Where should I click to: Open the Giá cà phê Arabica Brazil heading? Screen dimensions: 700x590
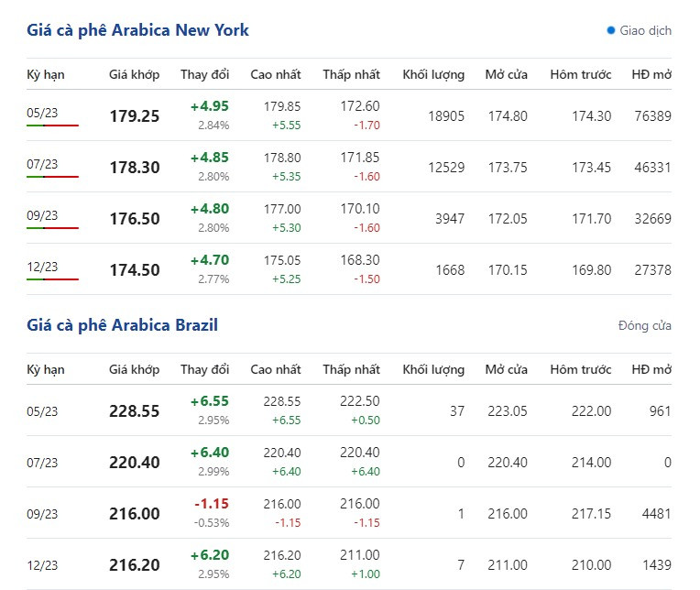pyautogui.click(x=123, y=325)
